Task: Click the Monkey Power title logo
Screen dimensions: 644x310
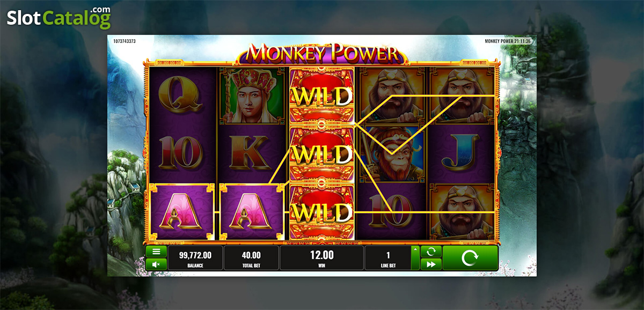Action: (322, 53)
